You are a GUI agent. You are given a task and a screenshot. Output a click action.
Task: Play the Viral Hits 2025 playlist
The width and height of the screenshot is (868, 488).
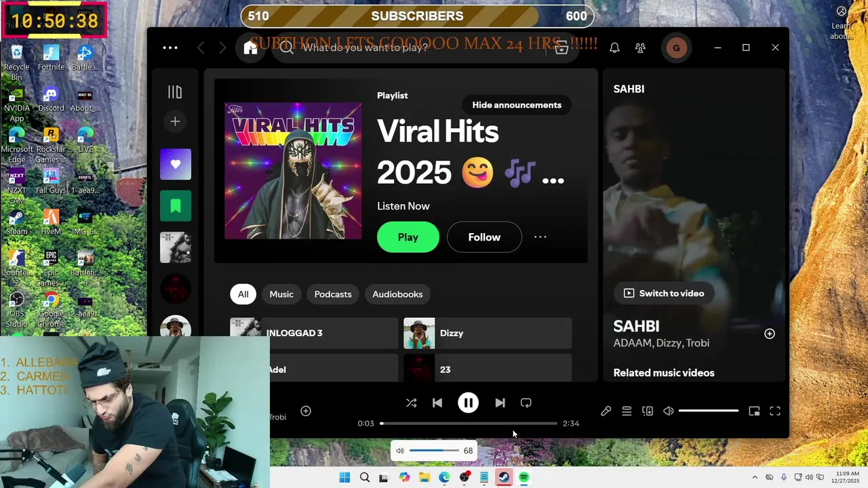408,237
